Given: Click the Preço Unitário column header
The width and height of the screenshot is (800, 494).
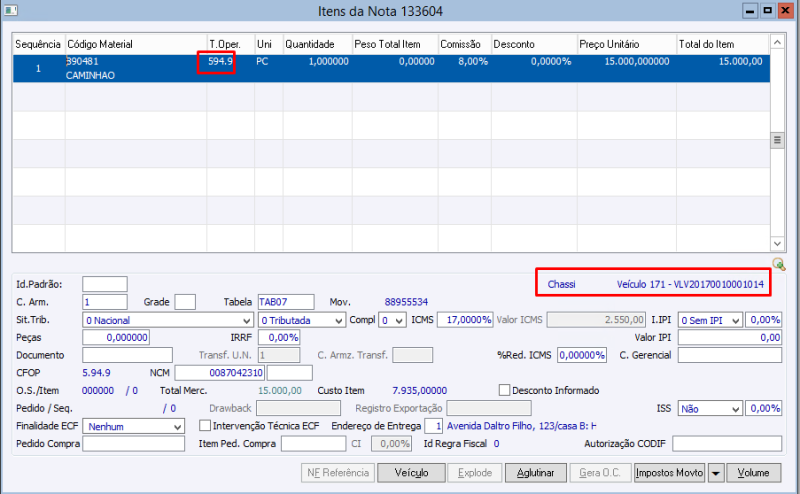Looking at the screenshot, I should (625, 44).
